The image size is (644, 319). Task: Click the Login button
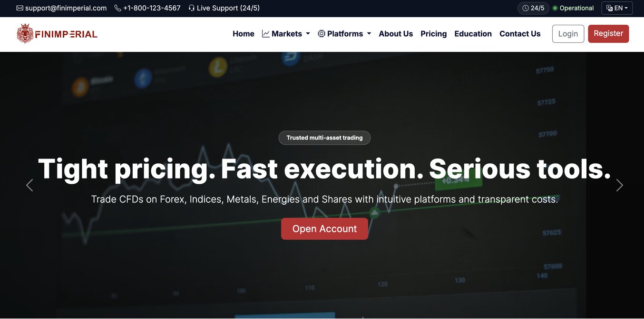click(568, 33)
